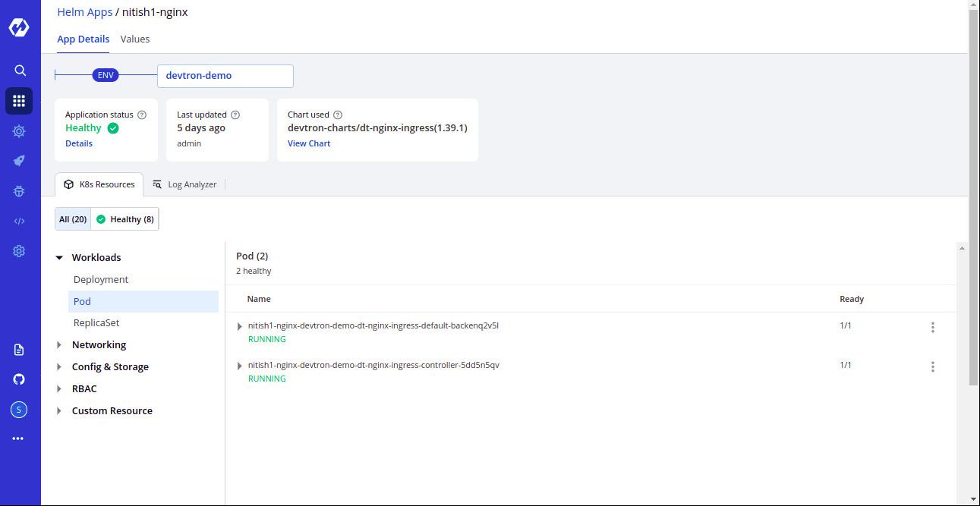Open the Applications grid icon

(x=19, y=101)
